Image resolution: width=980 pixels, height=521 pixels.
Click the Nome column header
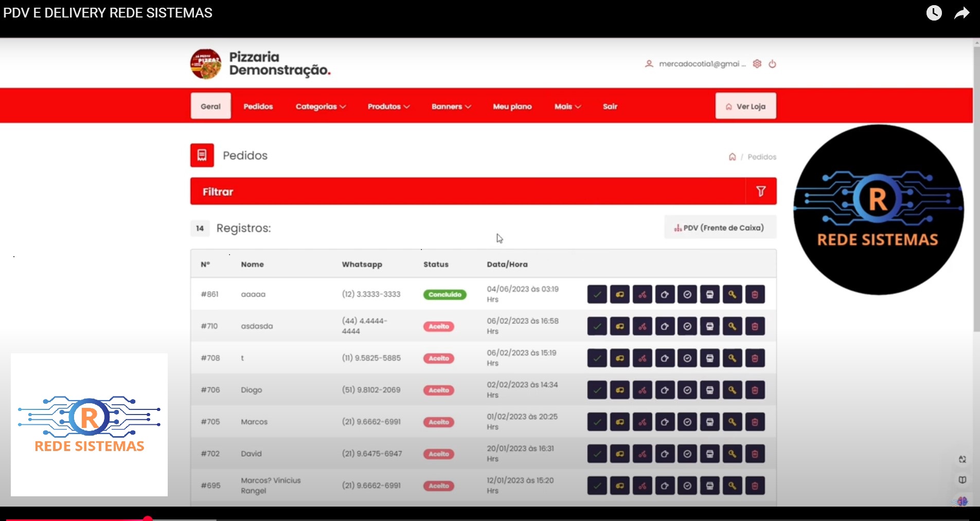click(x=252, y=264)
